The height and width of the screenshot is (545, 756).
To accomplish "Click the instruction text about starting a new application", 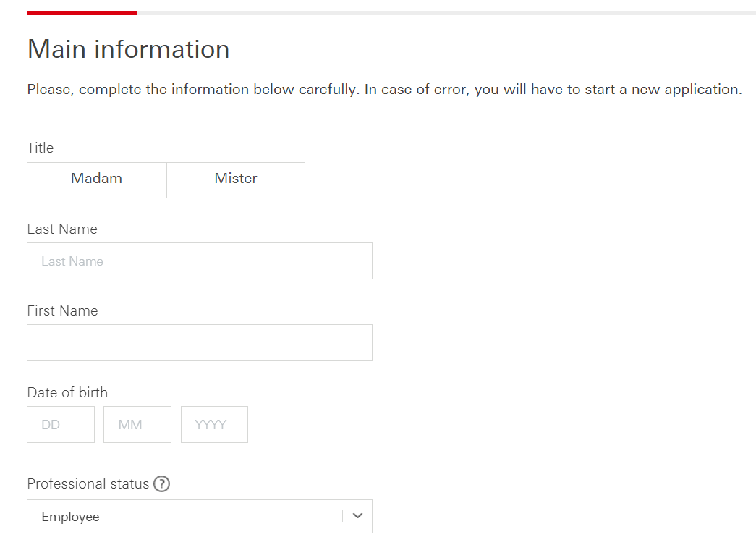I will tap(384, 90).
